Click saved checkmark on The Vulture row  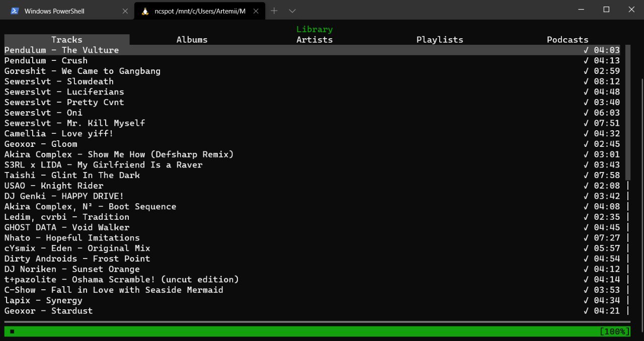(x=586, y=50)
